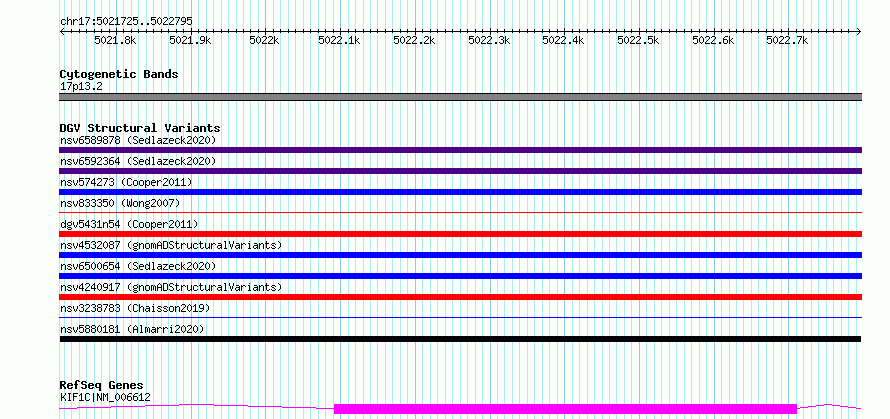This screenshot has height=419, width=890.
Task: Select the red bar for nsv4240917
Action: click(460, 297)
